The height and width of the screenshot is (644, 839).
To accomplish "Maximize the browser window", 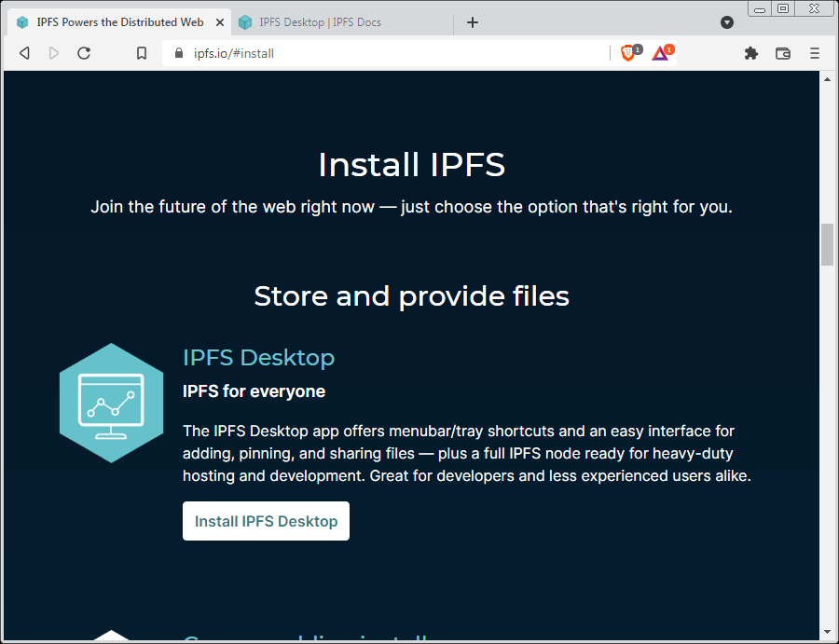I will [x=783, y=9].
